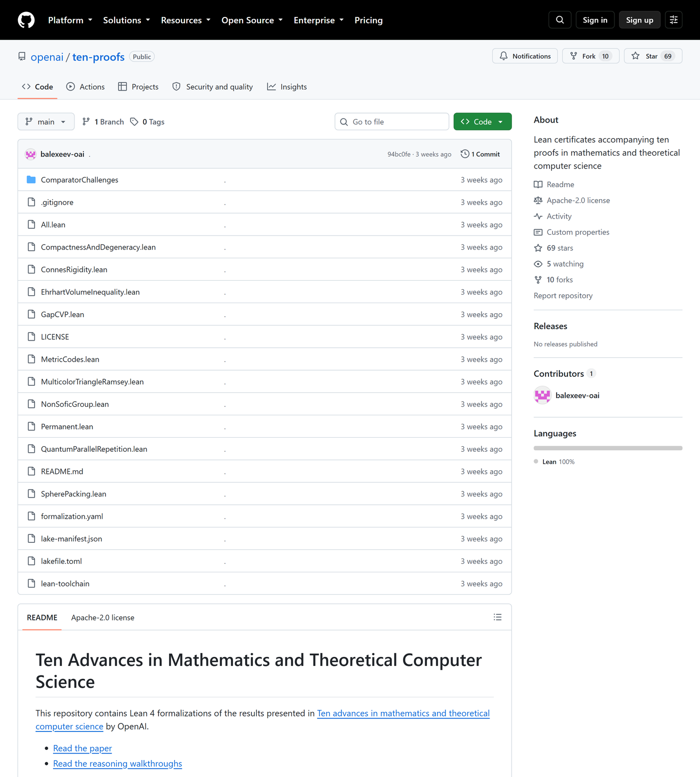
Task: Click the history clock icon beside 1 Commit
Action: point(465,154)
